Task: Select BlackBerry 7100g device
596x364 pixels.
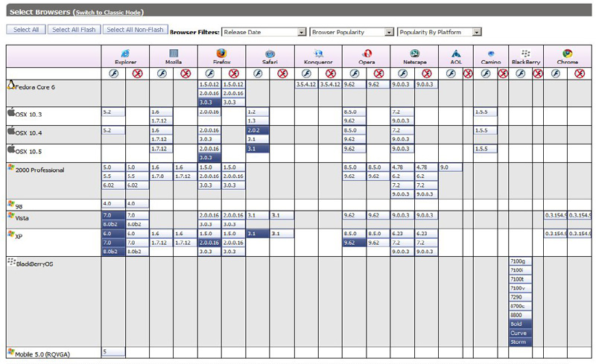Action: pyautogui.click(x=520, y=261)
